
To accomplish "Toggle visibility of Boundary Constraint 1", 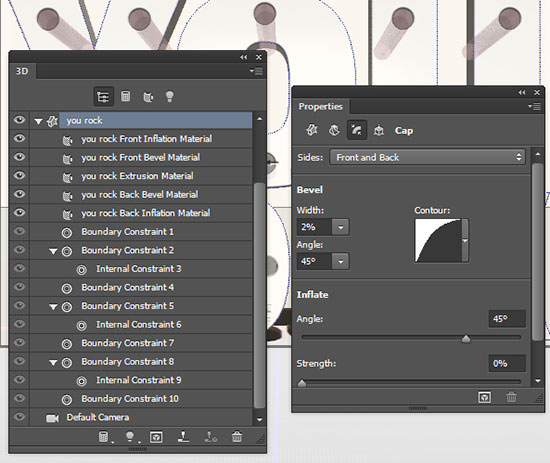I will pyautogui.click(x=20, y=231).
